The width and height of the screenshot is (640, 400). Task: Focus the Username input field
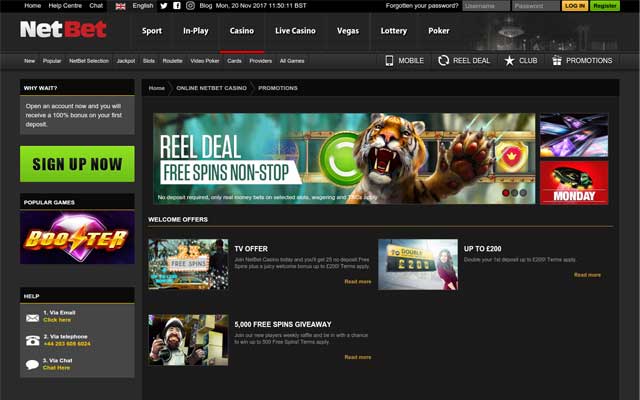point(486,6)
